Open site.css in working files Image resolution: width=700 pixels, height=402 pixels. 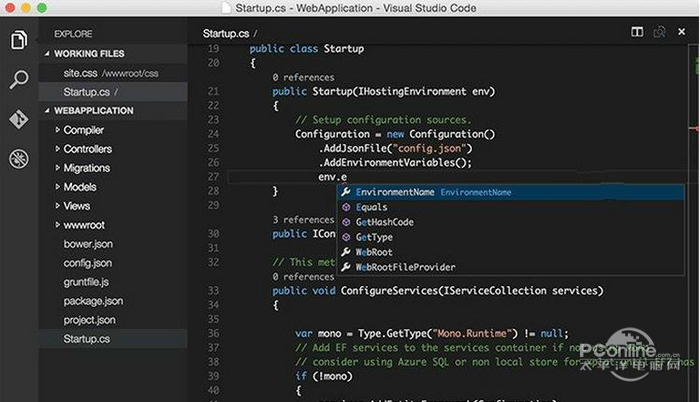click(82, 73)
